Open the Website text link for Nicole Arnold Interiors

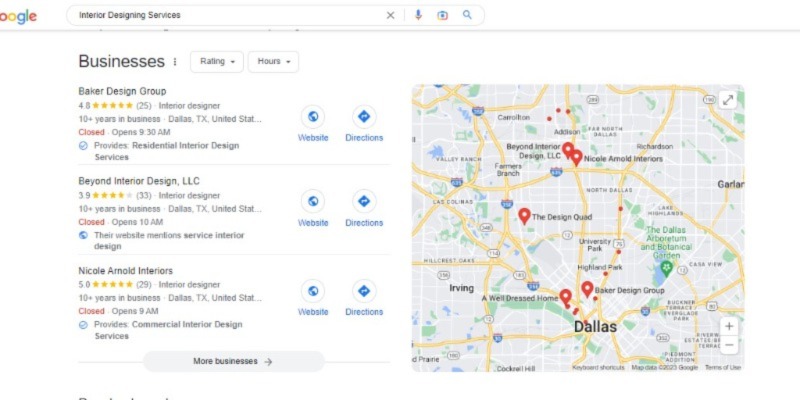[x=313, y=312]
